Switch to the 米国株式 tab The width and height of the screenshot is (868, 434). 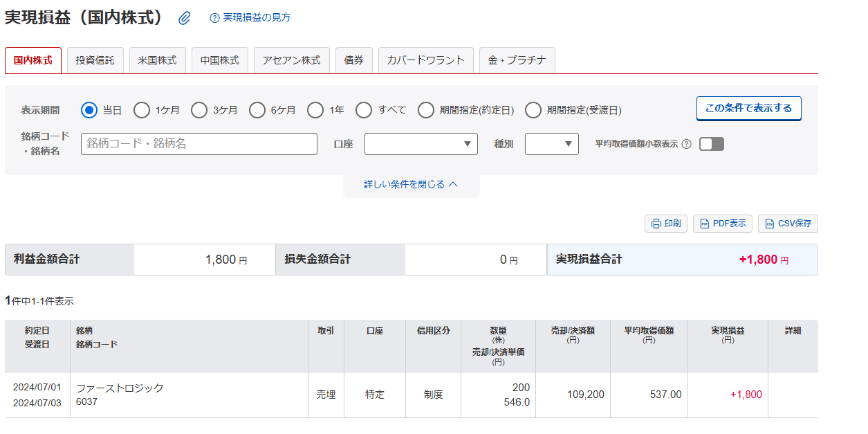click(x=158, y=60)
